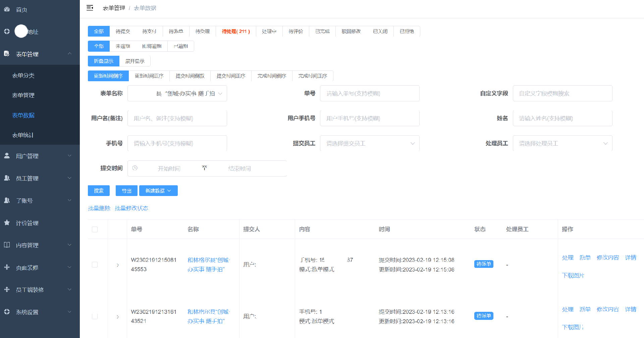
Task: Open the 处理员工 dropdown
Action: [x=562, y=143]
